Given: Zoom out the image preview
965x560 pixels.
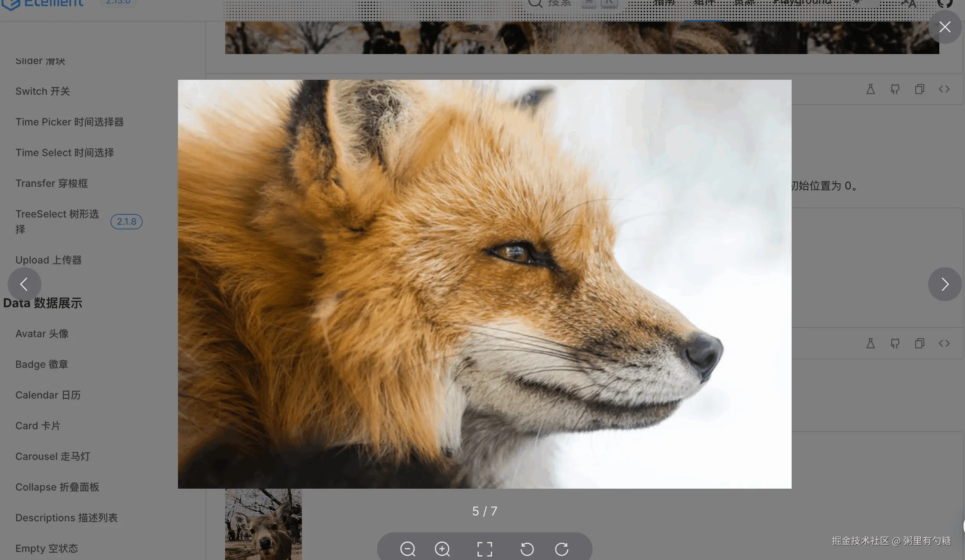Looking at the screenshot, I should tap(407, 549).
